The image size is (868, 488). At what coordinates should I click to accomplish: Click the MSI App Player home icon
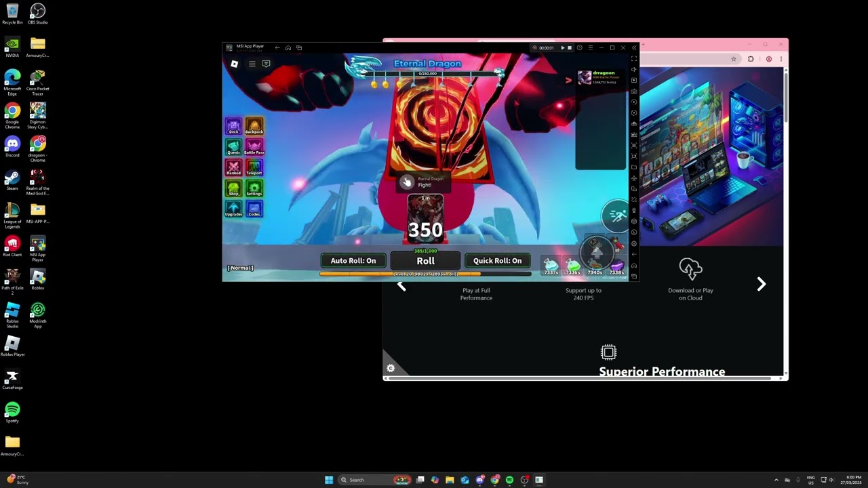pos(288,47)
